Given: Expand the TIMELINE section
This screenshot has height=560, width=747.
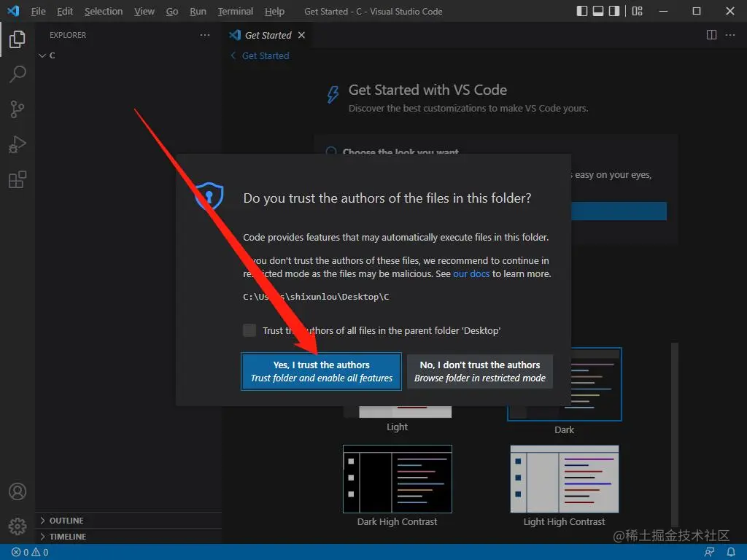Looking at the screenshot, I should [x=66, y=536].
